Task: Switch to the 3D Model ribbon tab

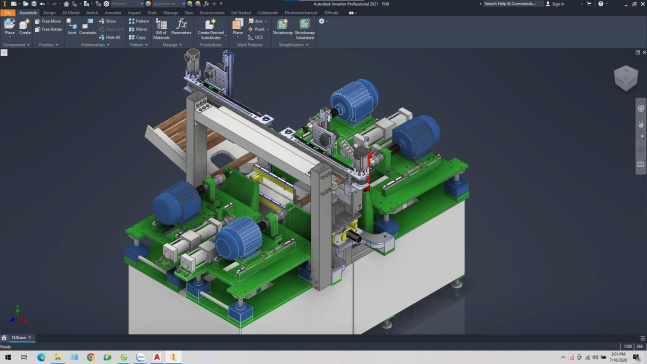Action: (71, 13)
